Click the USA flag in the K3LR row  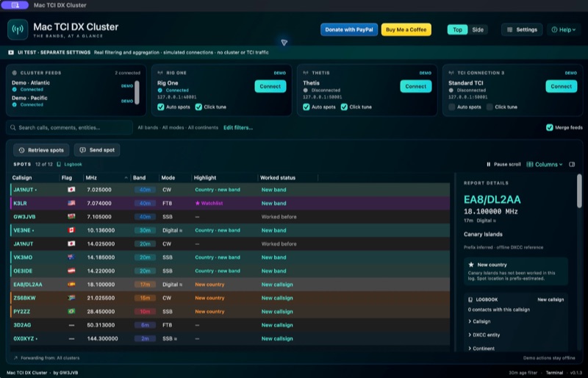pos(71,203)
